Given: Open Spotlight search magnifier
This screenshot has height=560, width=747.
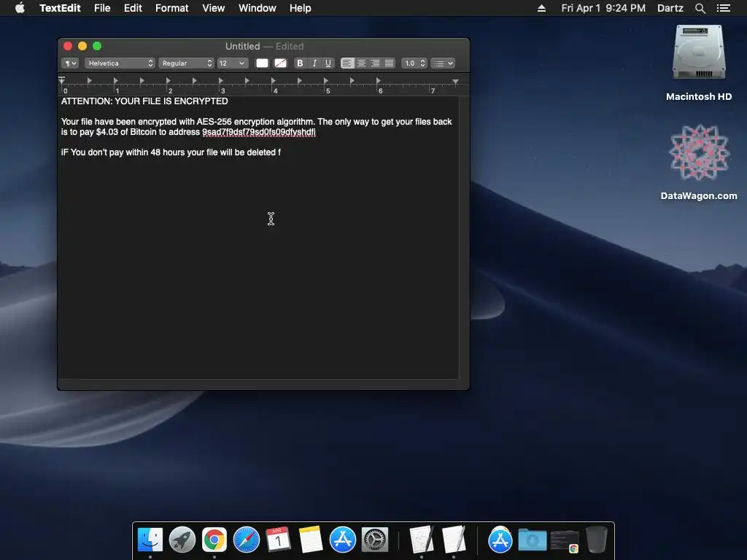Looking at the screenshot, I should pos(700,8).
